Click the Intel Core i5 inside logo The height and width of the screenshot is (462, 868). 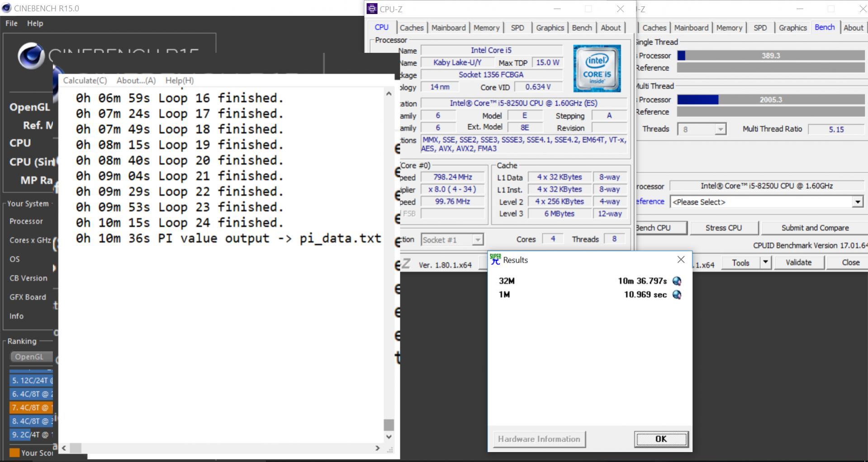coord(597,69)
